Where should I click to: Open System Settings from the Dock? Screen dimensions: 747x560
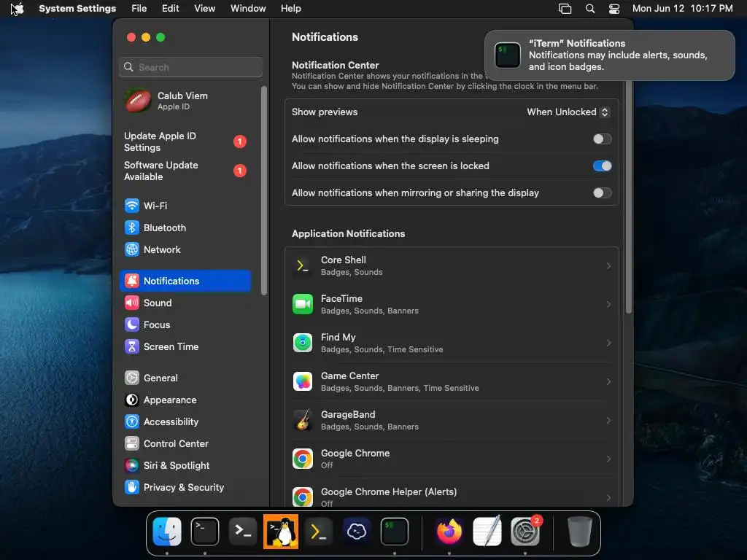tap(525, 532)
